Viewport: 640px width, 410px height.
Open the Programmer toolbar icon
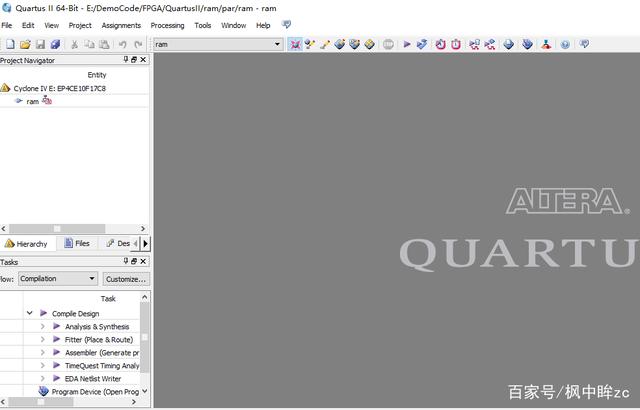pyautogui.click(x=527, y=44)
